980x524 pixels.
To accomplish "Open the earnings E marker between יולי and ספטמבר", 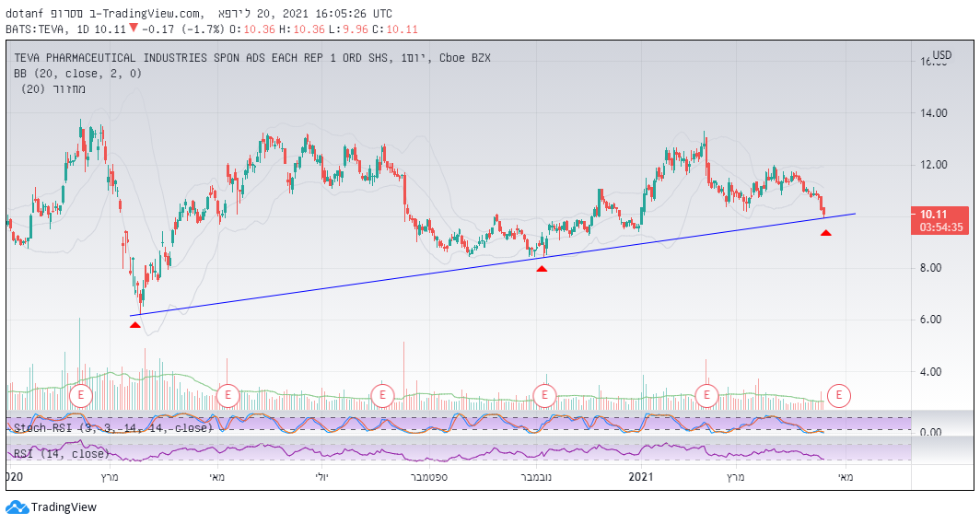I will [382, 395].
